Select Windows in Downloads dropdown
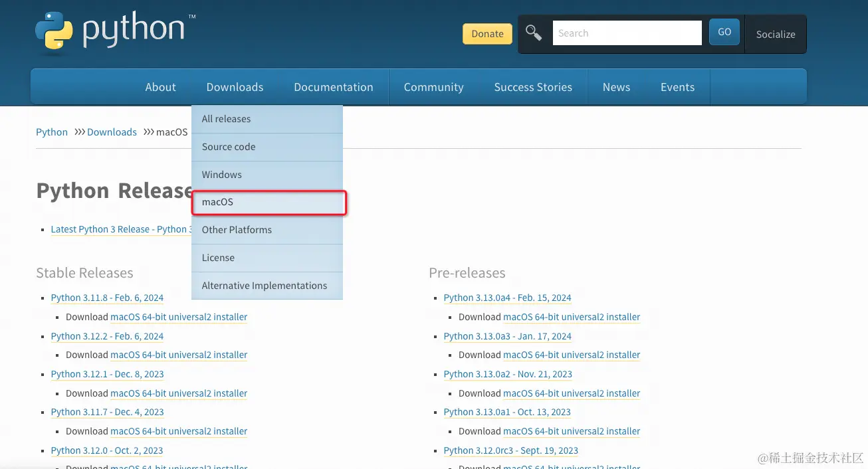868x469 pixels. click(x=267, y=175)
